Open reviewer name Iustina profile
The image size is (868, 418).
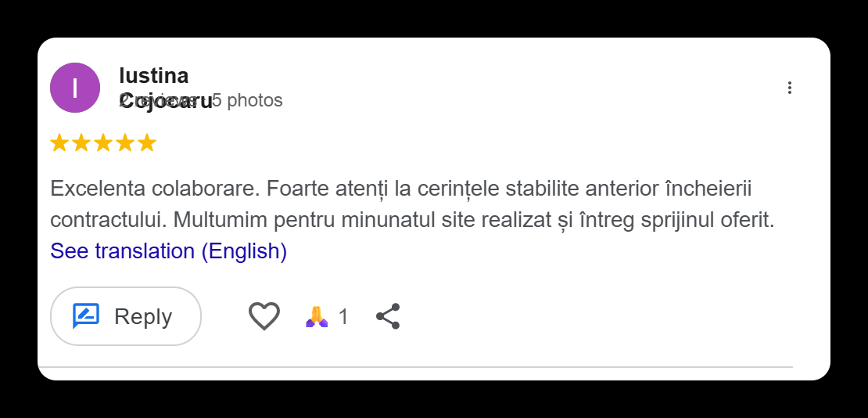(x=153, y=76)
